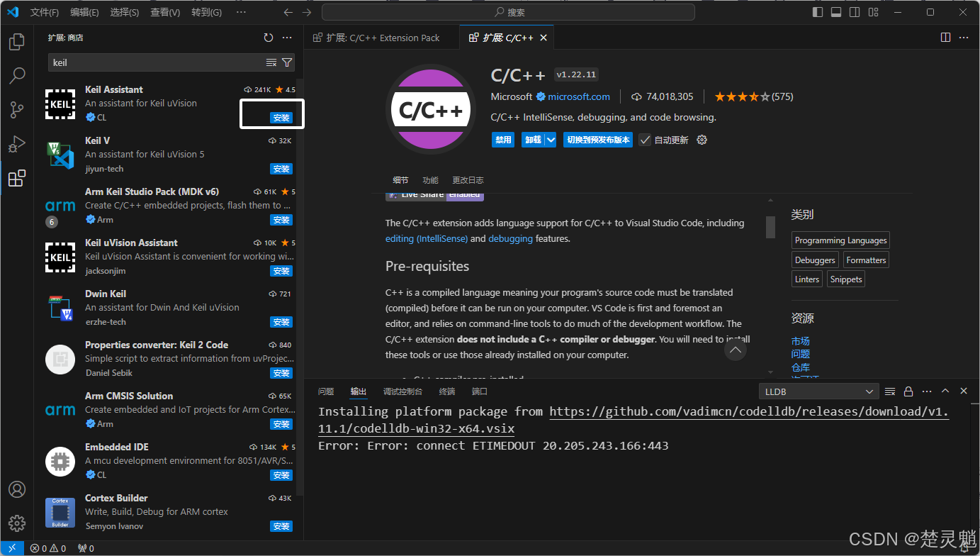Open the 查看(V) menu
The height and width of the screenshot is (556, 980).
(165, 13)
